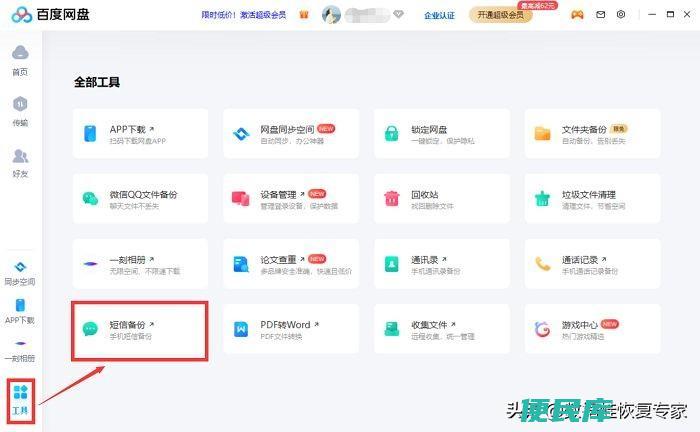The height and width of the screenshot is (432, 700).
Task: Open the 传输 transfer sidebar item
Action: click(x=20, y=112)
